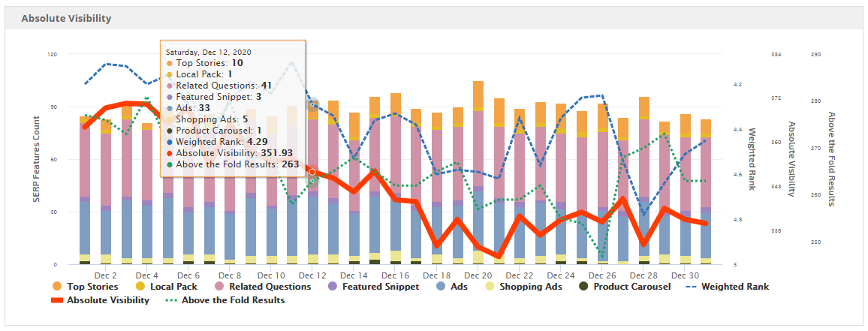The height and width of the screenshot is (331, 868).
Task: Click the Absolute Visibility panel title
Action: pyautogui.click(x=68, y=18)
